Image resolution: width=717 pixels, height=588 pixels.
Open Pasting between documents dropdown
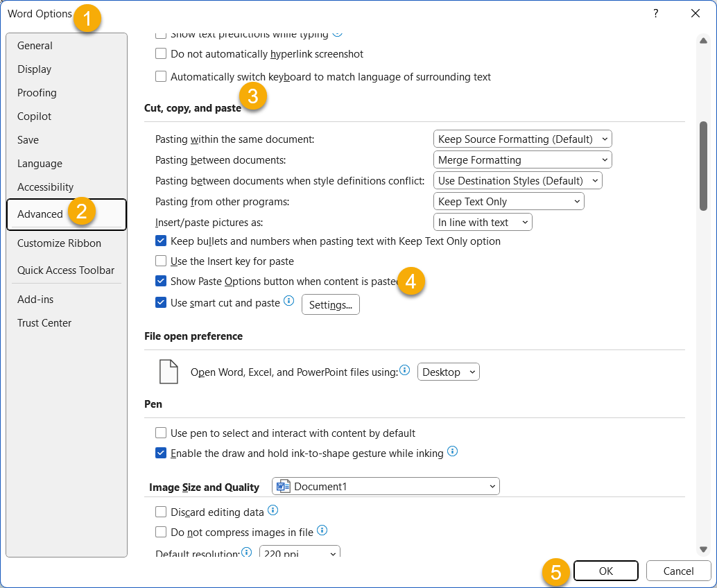click(522, 160)
